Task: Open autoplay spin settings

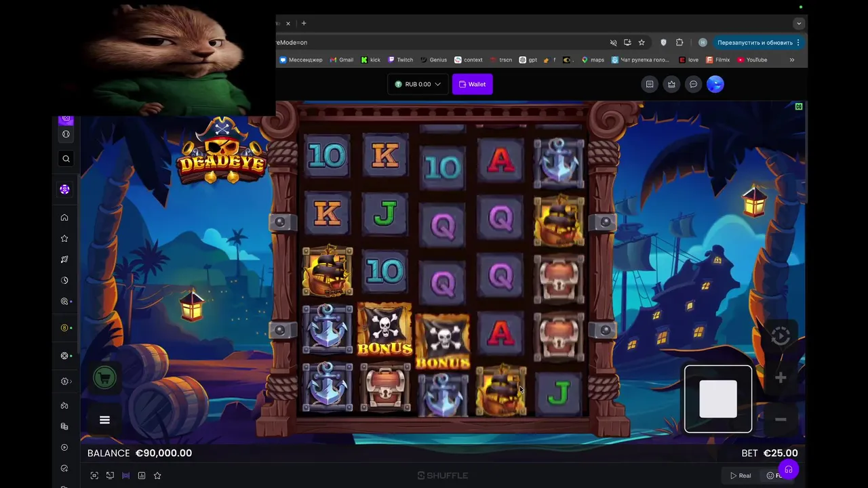Action: click(781, 336)
